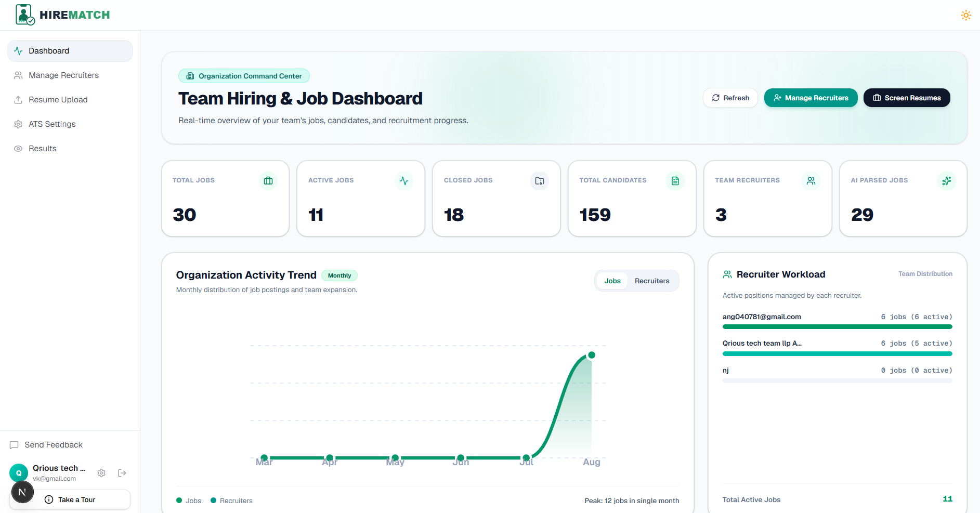Click the Screen Resumes button
Image resolution: width=980 pixels, height=513 pixels.
click(x=907, y=98)
